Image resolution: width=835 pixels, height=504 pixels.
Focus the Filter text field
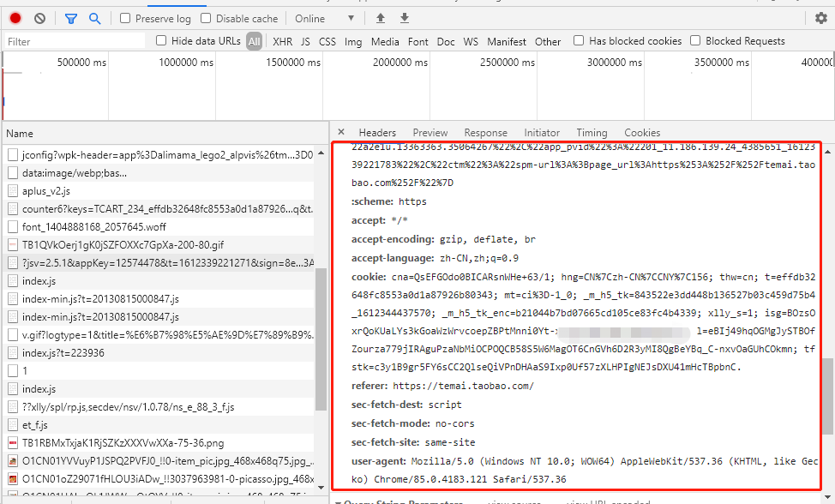point(75,41)
